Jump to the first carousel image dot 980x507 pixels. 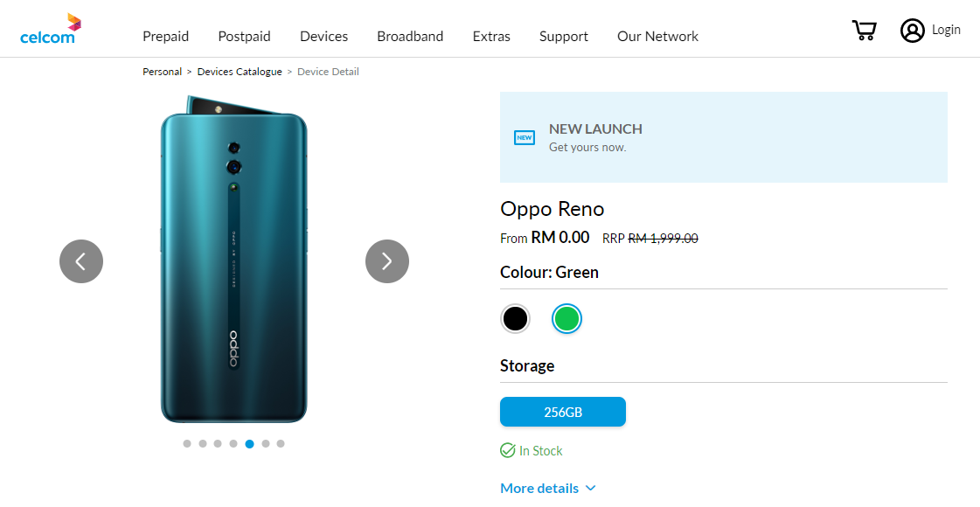(x=187, y=444)
